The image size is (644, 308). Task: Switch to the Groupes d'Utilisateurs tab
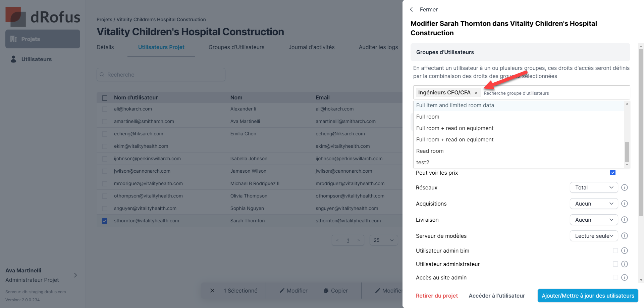coord(236,47)
